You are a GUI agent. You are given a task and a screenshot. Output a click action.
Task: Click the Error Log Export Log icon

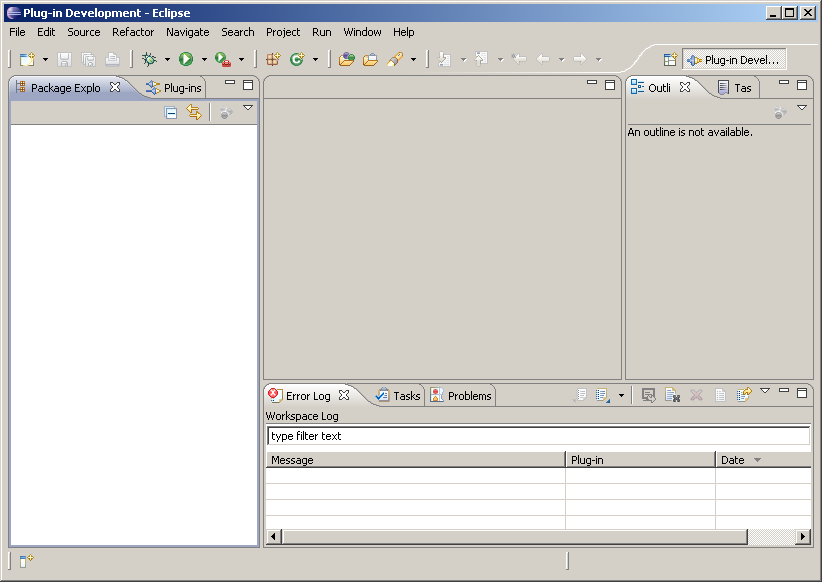[580, 395]
